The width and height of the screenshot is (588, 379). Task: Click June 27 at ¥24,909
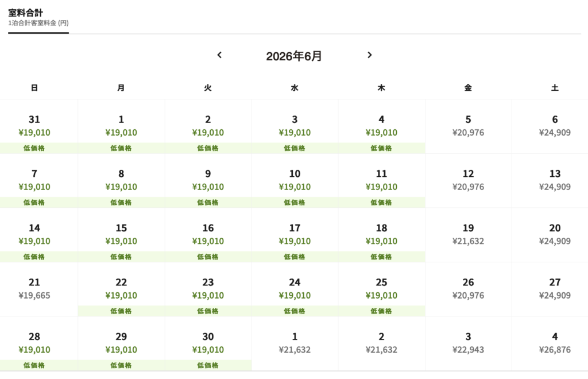555,289
